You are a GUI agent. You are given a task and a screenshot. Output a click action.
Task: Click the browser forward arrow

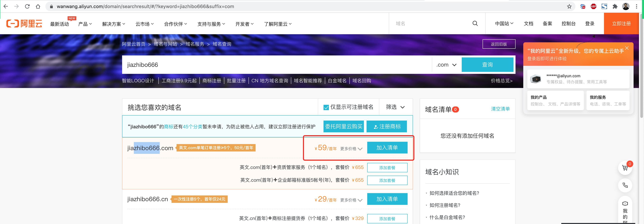(x=16, y=7)
